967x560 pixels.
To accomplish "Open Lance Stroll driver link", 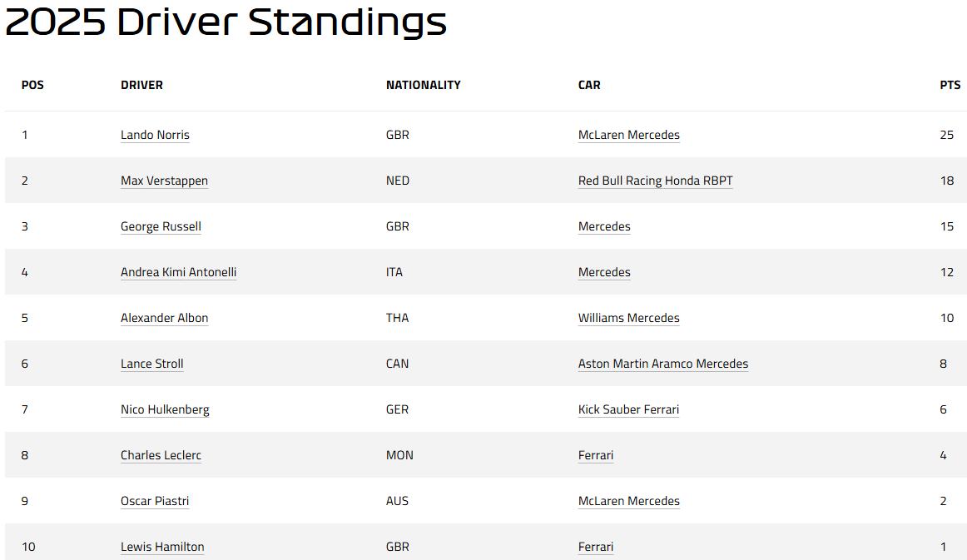I will point(151,364).
